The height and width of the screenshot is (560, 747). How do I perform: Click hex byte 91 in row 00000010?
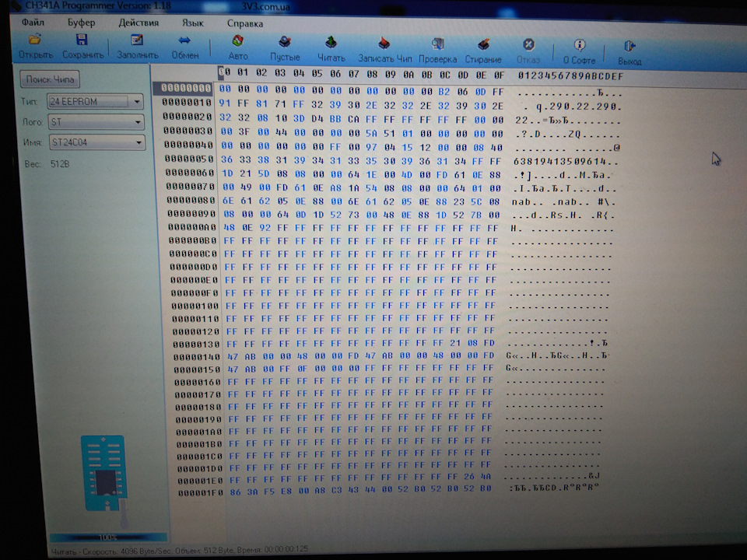click(224, 103)
